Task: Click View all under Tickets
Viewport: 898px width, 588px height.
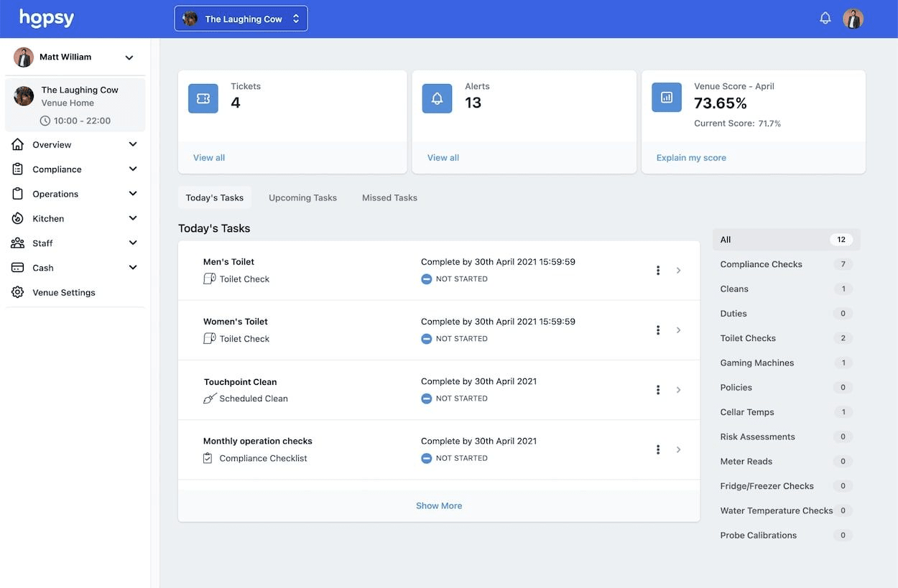Action: (208, 157)
